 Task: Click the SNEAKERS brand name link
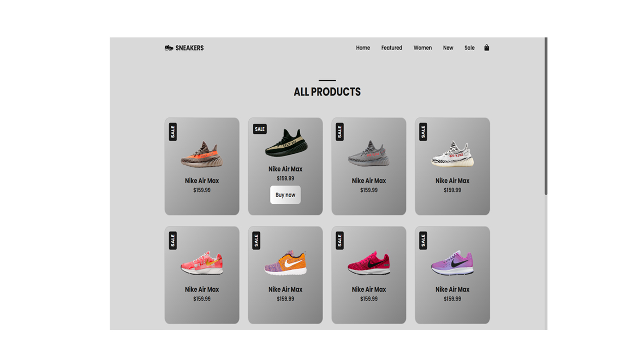190,48
